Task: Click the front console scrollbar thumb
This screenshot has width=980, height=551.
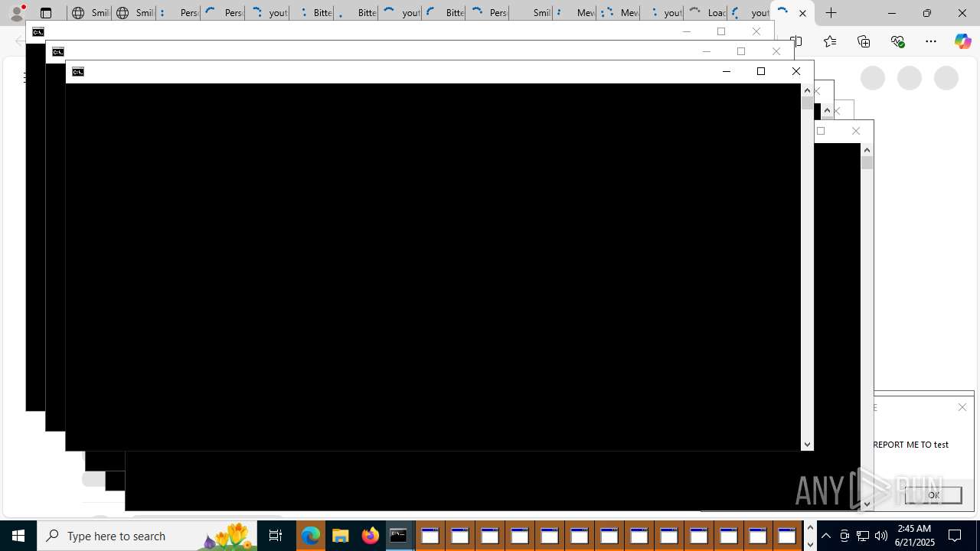Action: (807, 103)
